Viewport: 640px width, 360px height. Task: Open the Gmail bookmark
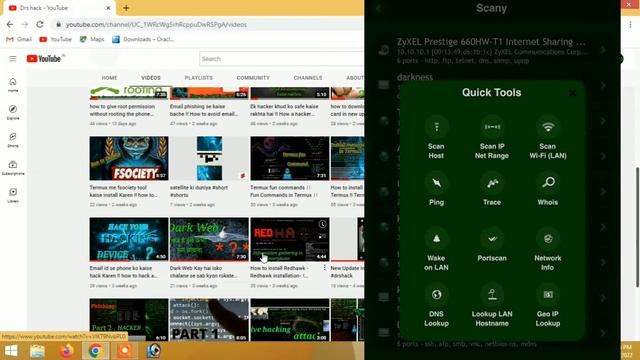19,39
